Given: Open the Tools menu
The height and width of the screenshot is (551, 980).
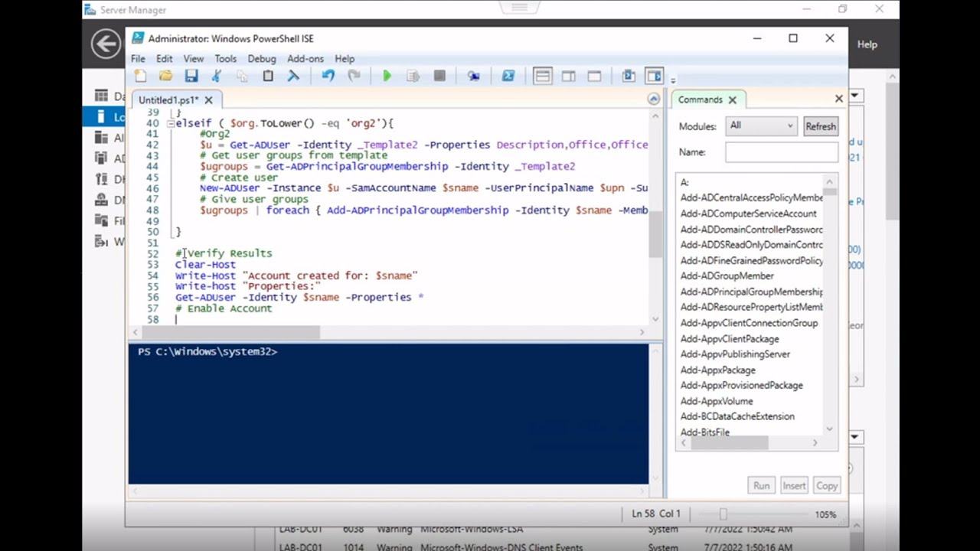Looking at the screenshot, I should (225, 58).
